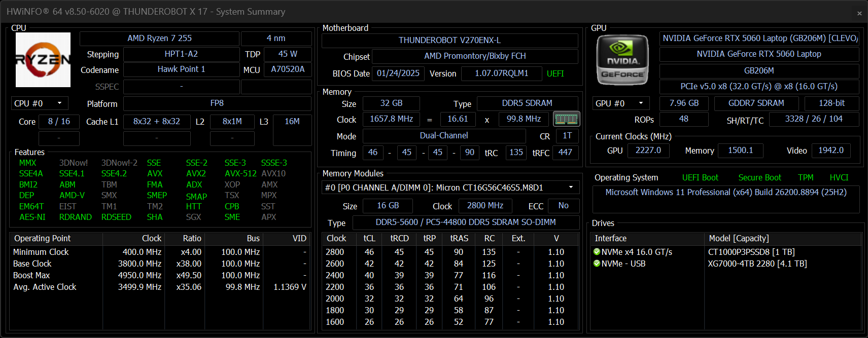Select the 1600 clock timing table row
The width and height of the screenshot is (868, 338).
point(450,322)
